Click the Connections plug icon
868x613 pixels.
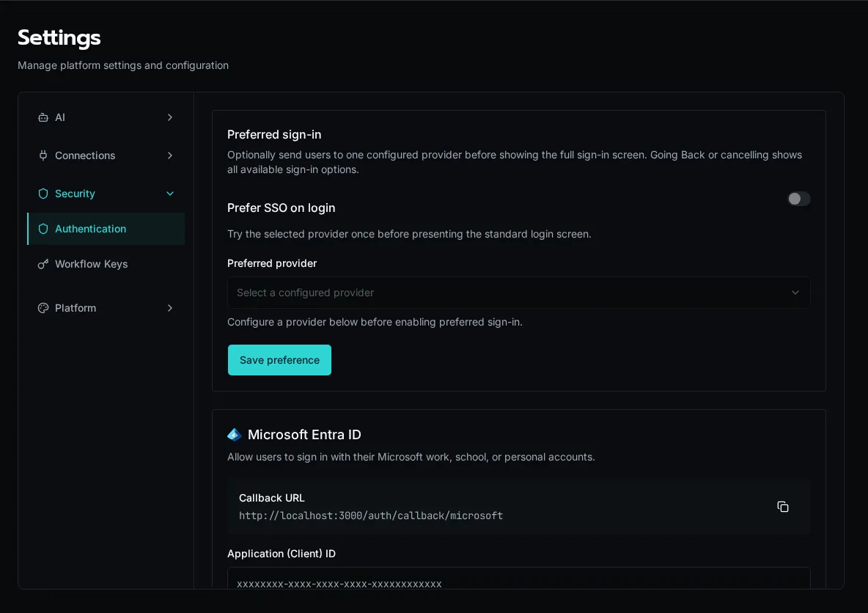coord(43,155)
